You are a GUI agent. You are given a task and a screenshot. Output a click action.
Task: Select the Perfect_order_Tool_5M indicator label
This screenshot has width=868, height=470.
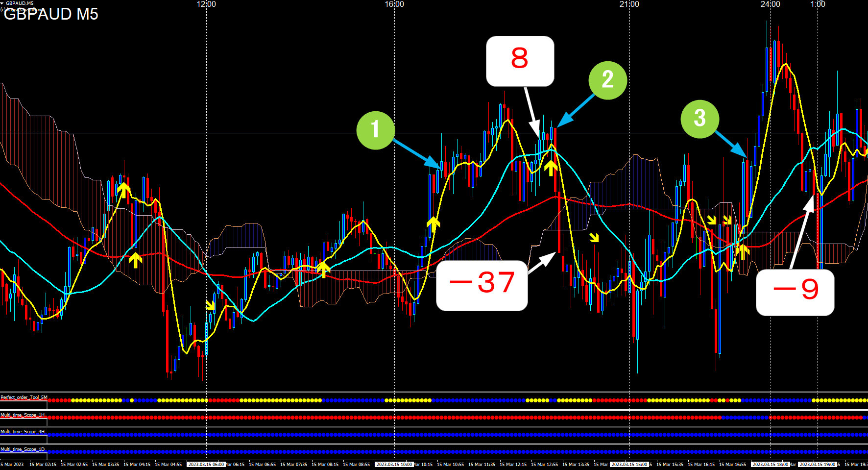pyautogui.click(x=24, y=397)
